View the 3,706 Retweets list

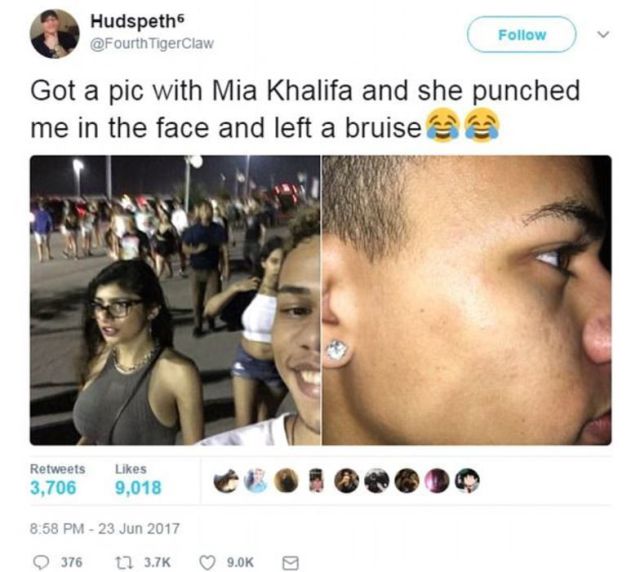[57, 479]
